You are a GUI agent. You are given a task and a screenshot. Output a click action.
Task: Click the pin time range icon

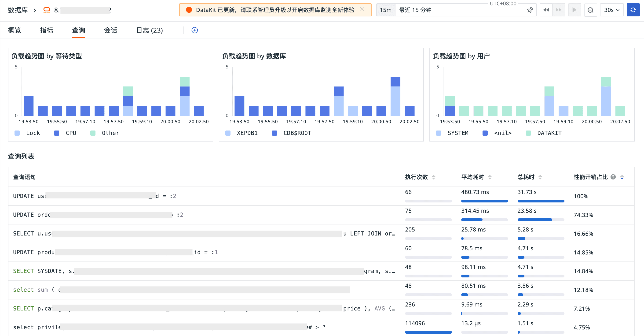pyautogui.click(x=530, y=10)
